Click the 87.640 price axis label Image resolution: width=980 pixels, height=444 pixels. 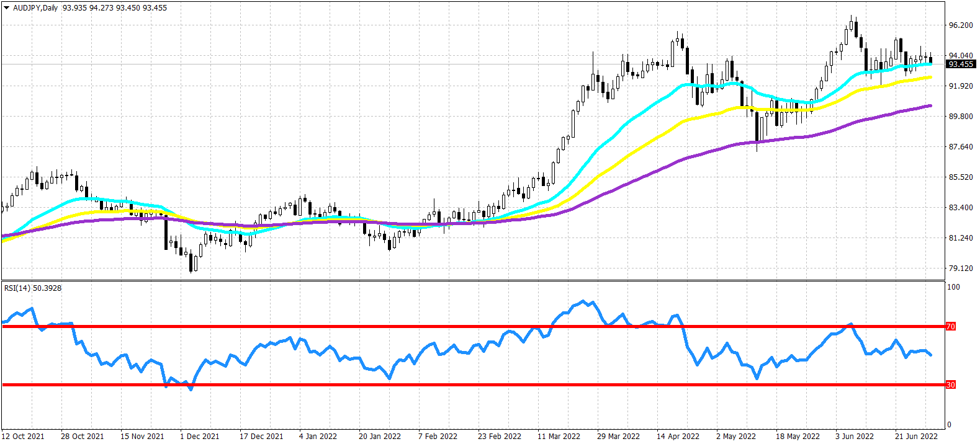(961, 147)
